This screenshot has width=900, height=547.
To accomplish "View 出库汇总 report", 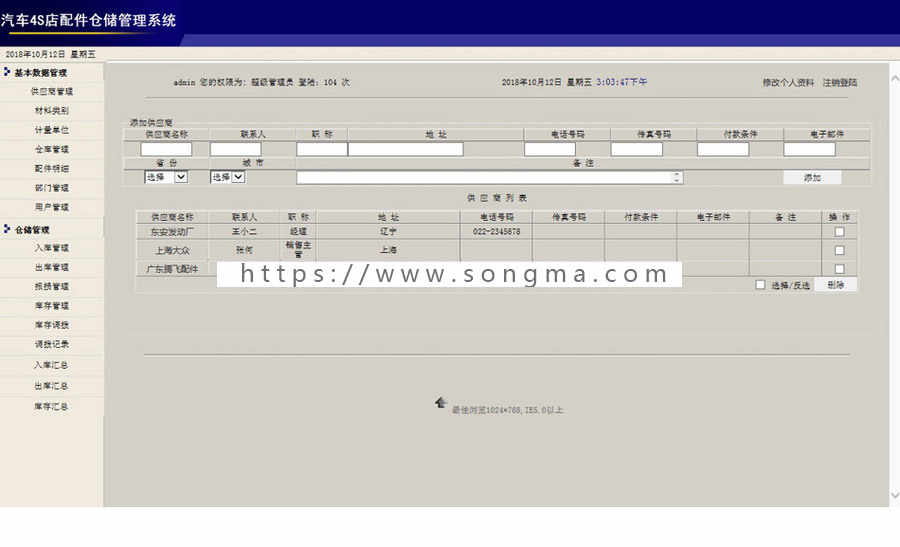I will 51,386.
